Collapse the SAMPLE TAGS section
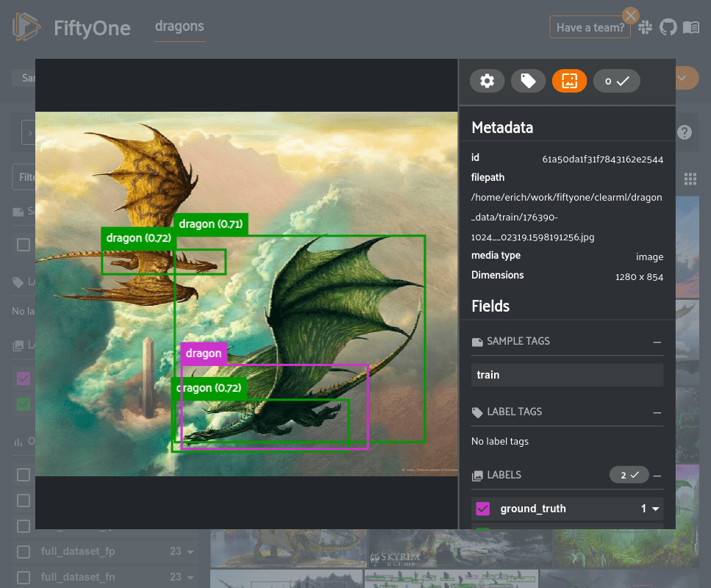 point(657,342)
